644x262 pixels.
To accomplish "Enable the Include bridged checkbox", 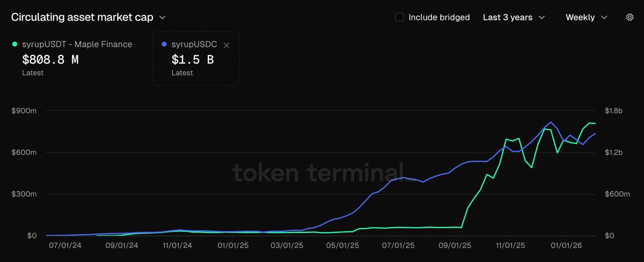I will [x=399, y=17].
